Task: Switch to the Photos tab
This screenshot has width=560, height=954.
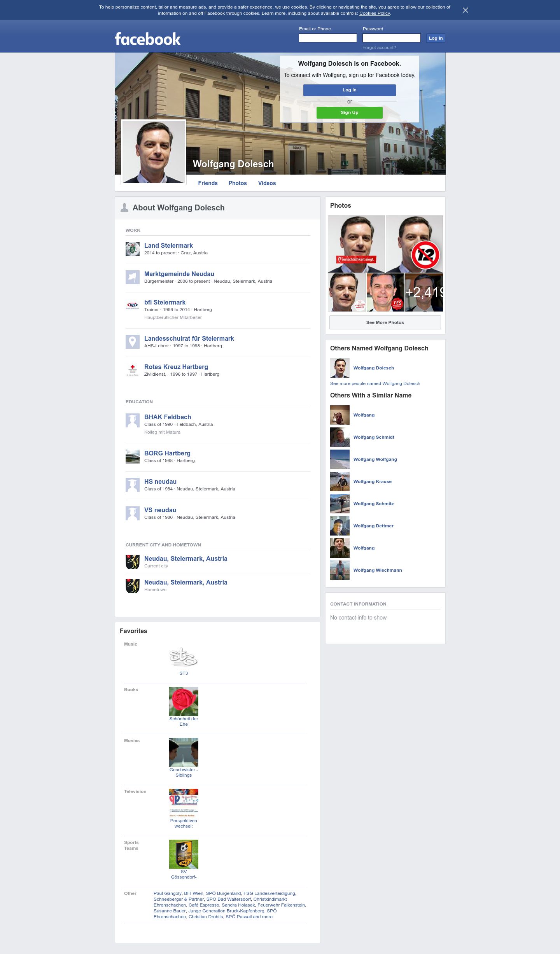Action: pyautogui.click(x=238, y=183)
